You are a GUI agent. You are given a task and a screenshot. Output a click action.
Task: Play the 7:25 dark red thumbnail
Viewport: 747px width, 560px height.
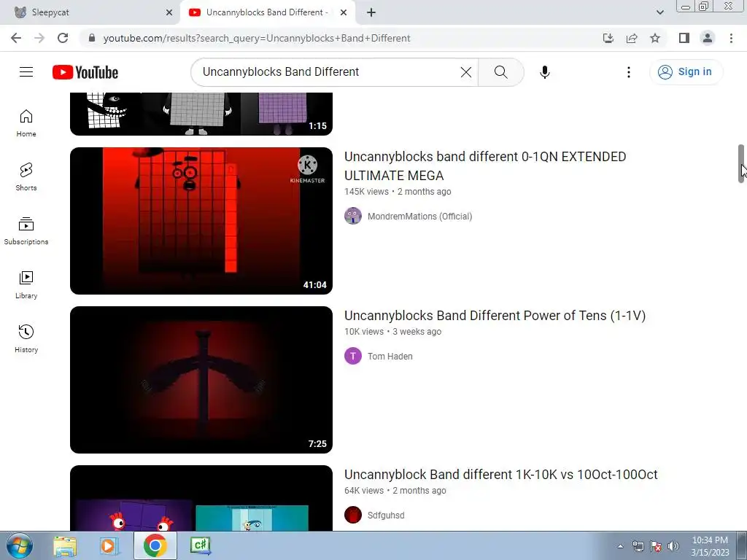201,379
